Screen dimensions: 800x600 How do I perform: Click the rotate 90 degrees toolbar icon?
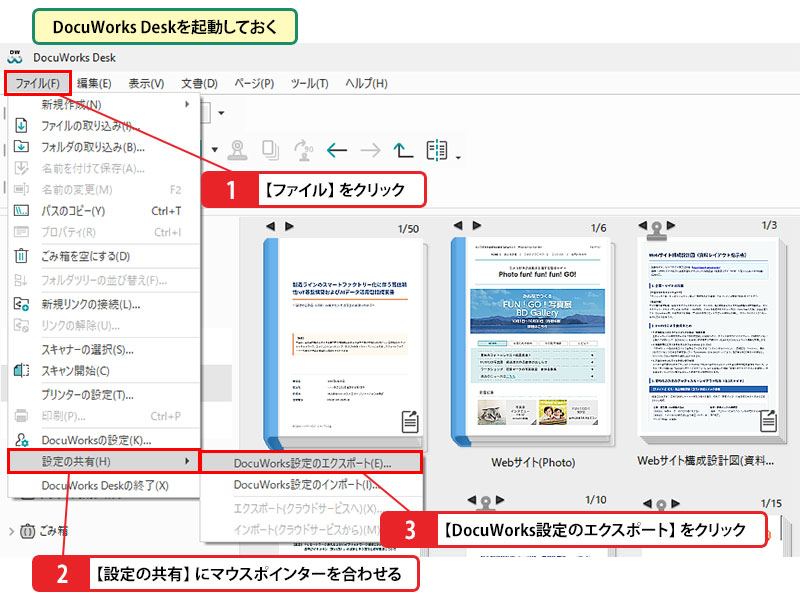(x=304, y=151)
